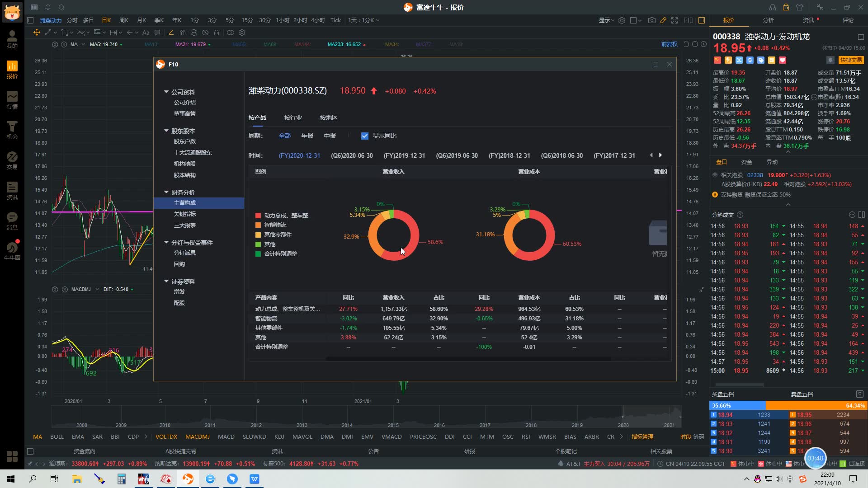Switch chart to 周K period
Screen dimensions: 868x488
pos(124,20)
